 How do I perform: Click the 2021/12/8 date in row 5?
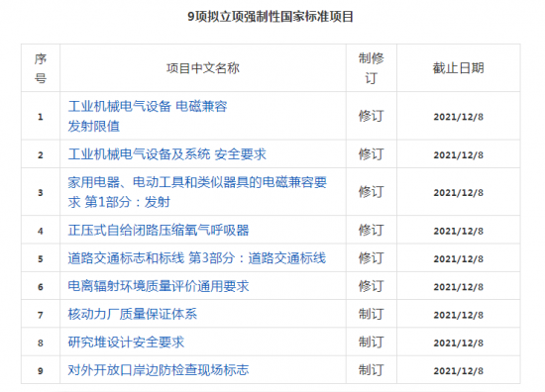[459, 258]
